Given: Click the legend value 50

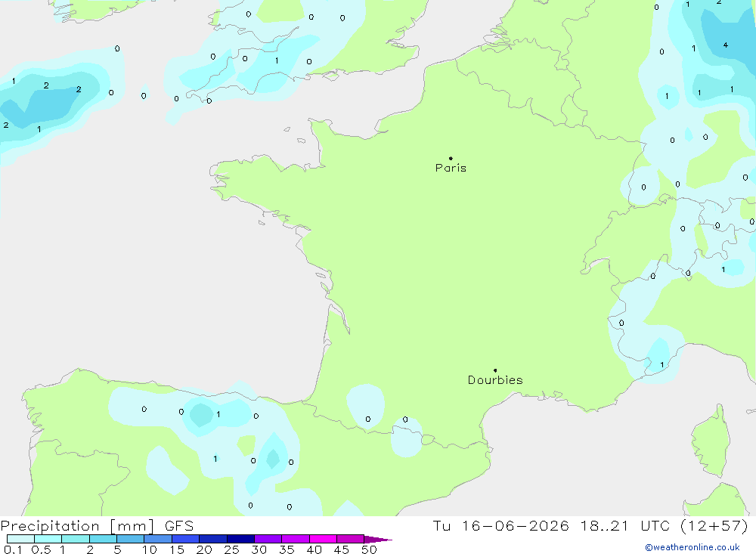Looking at the screenshot, I should [369, 549].
